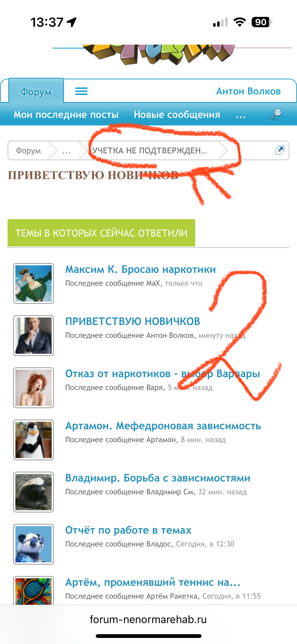297x644 pixels.
Task: Click the penguin avatar thumbnail
Action: 34,440
